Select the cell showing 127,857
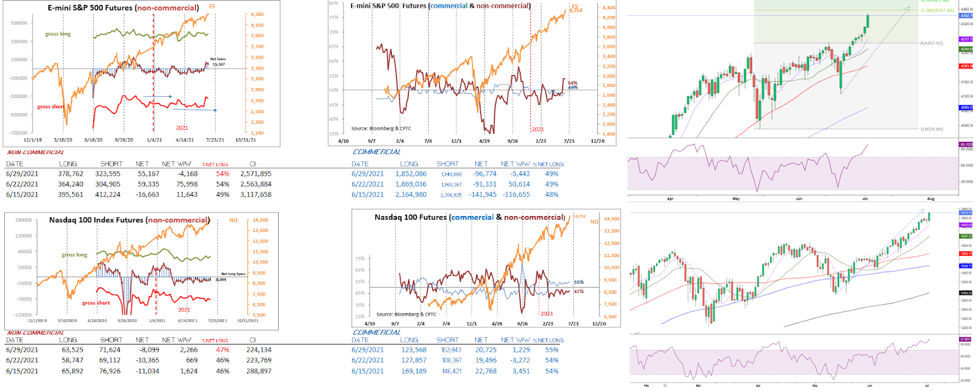 point(414,360)
